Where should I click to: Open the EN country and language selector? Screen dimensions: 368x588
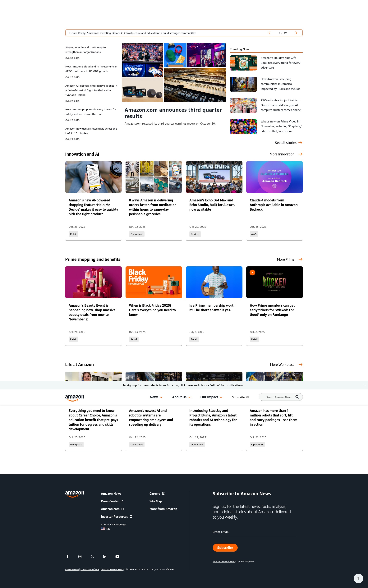[106, 529]
